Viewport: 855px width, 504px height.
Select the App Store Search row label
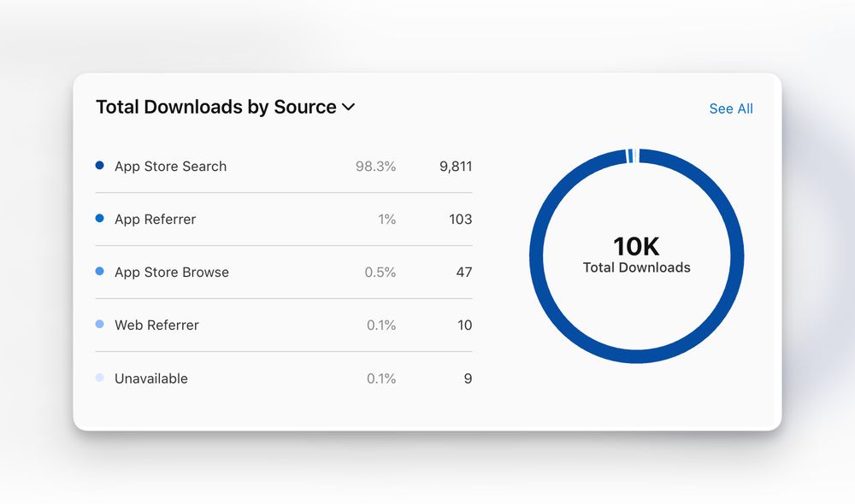pos(170,167)
